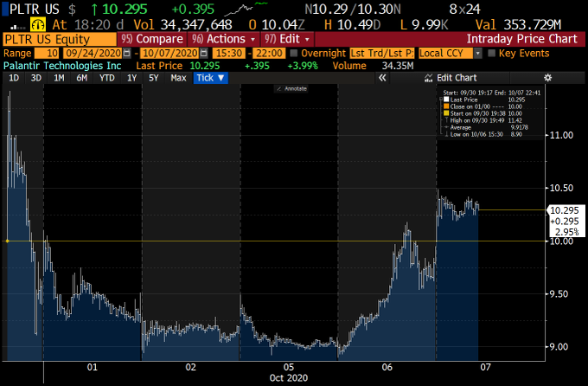Click the Intraday Price Chart title
This screenshot has width=588, height=386.
click(521, 39)
